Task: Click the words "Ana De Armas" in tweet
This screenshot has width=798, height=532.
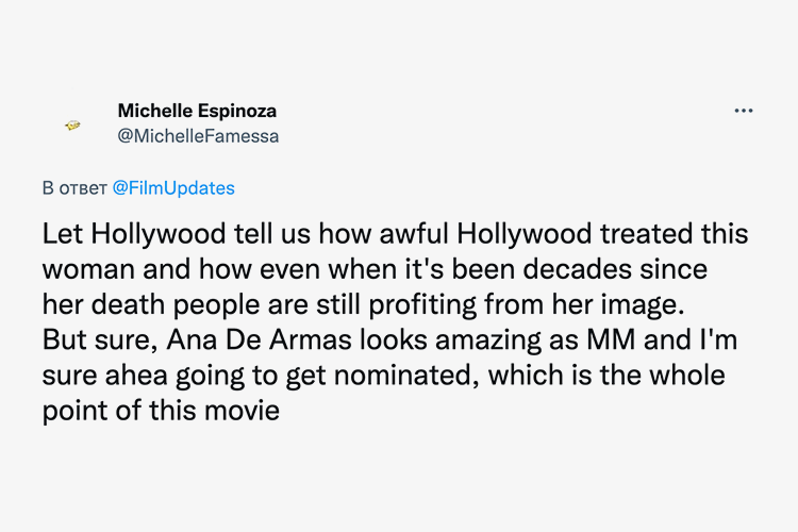Action: (x=260, y=340)
